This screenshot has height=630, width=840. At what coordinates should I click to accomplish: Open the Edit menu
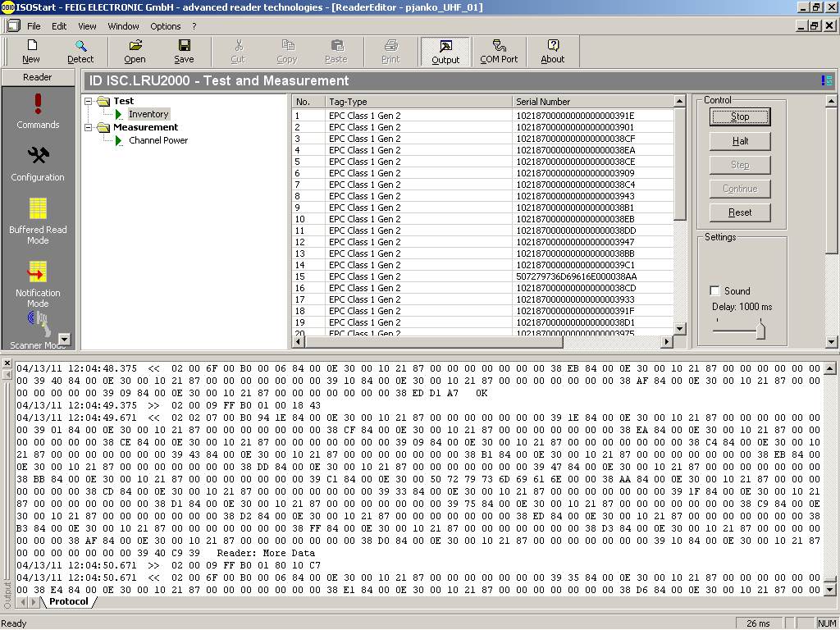[59, 26]
